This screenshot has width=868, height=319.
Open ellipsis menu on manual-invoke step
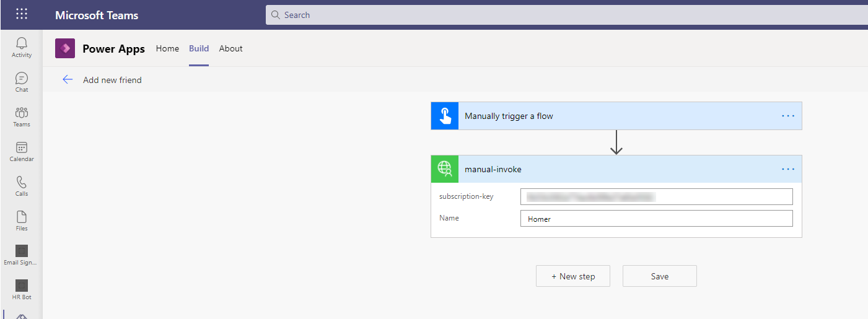click(x=787, y=169)
